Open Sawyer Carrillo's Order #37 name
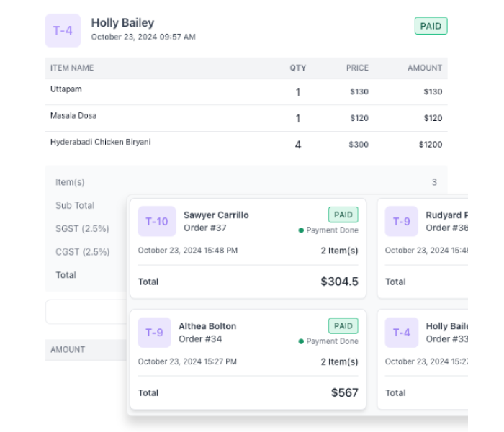The width and height of the screenshot is (504, 432). [216, 215]
